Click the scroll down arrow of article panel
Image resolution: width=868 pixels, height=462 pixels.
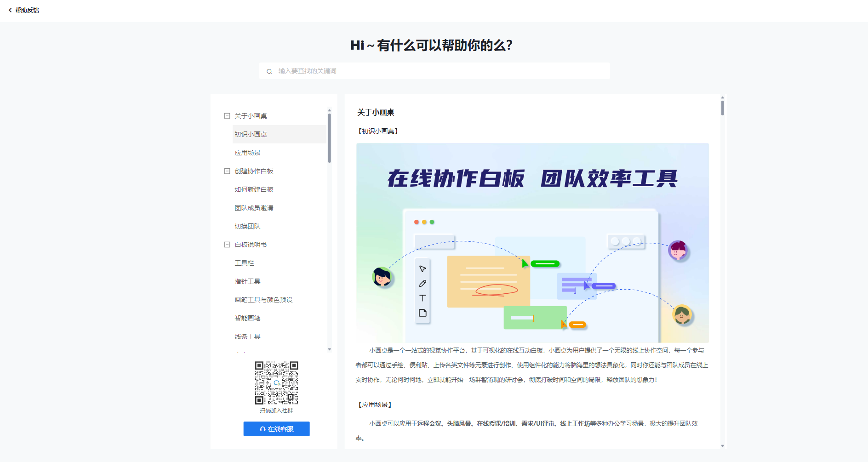coord(722,445)
